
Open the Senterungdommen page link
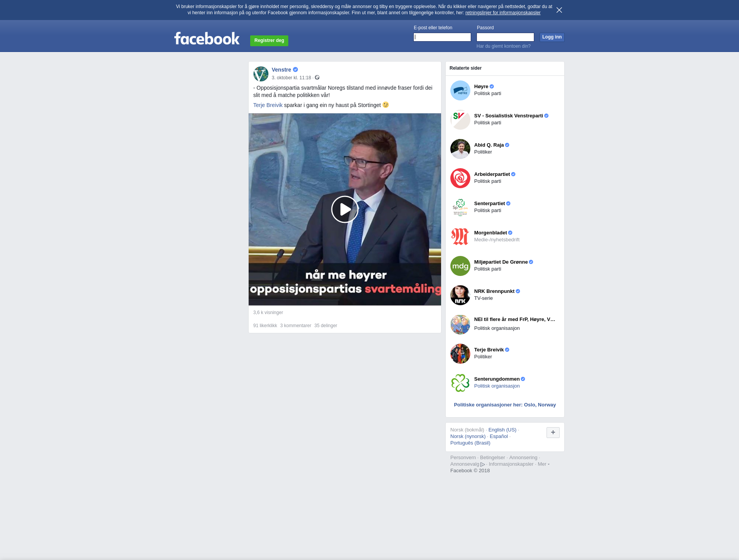click(497, 379)
